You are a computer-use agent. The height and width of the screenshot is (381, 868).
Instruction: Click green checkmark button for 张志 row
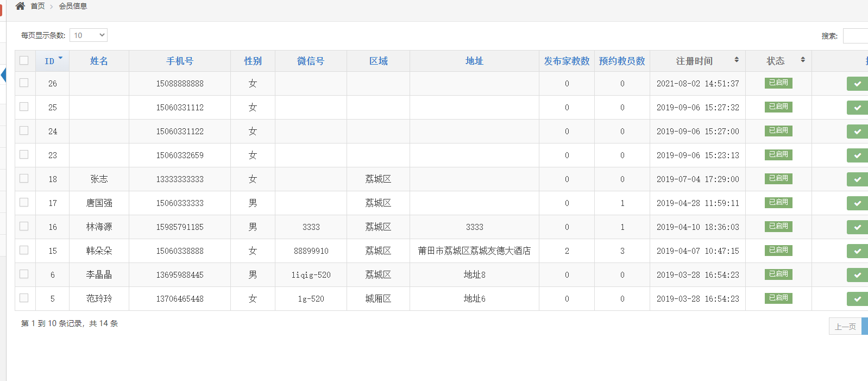pos(857,179)
